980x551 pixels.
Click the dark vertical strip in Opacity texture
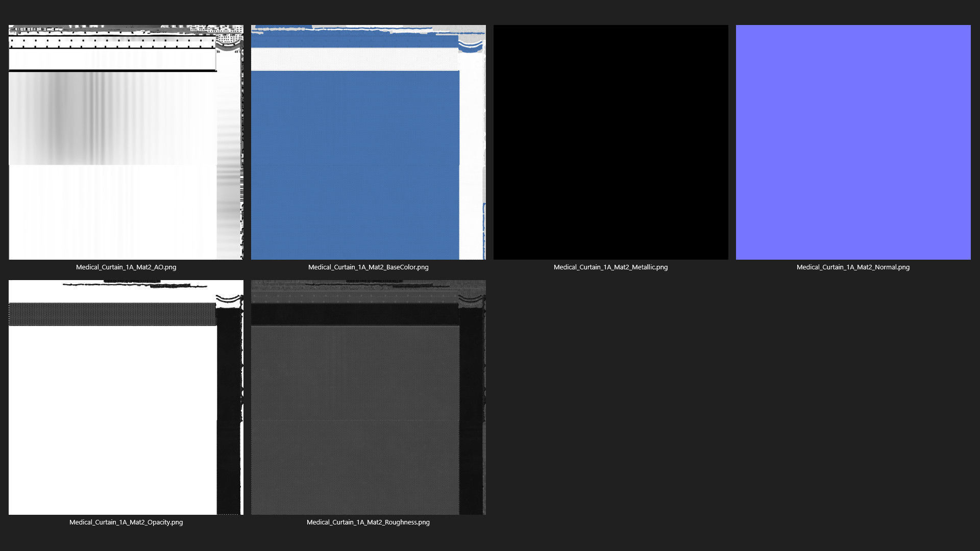click(x=228, y=408)
